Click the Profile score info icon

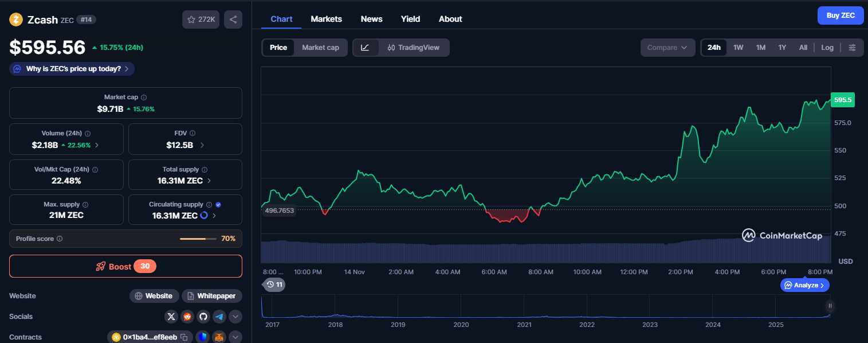pyautogui.click(x=60, y=239)
